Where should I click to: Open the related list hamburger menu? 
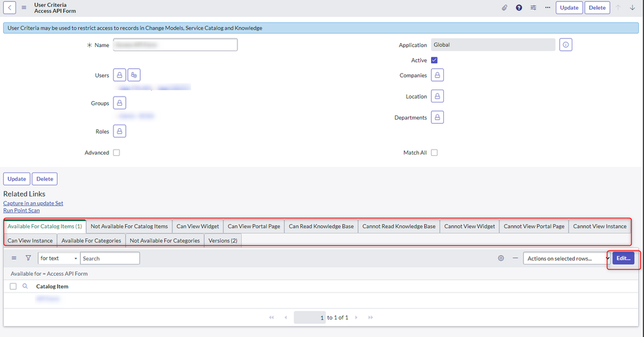coord(14,258)
